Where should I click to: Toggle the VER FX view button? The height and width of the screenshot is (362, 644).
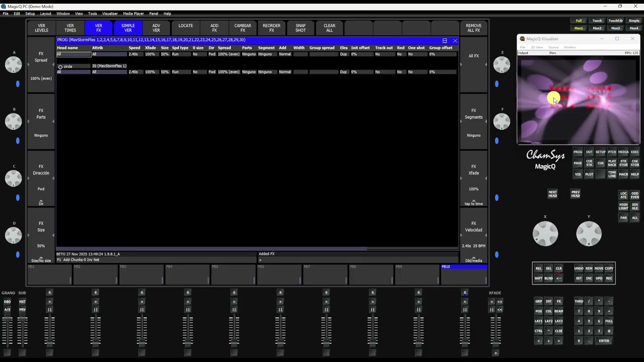pyautogui.click(x=99, y=28)
